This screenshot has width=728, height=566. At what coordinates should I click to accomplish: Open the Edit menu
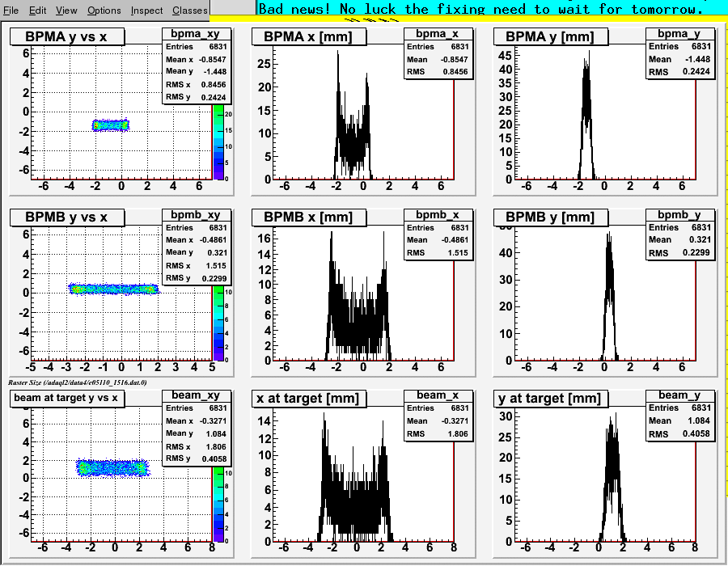37,11
